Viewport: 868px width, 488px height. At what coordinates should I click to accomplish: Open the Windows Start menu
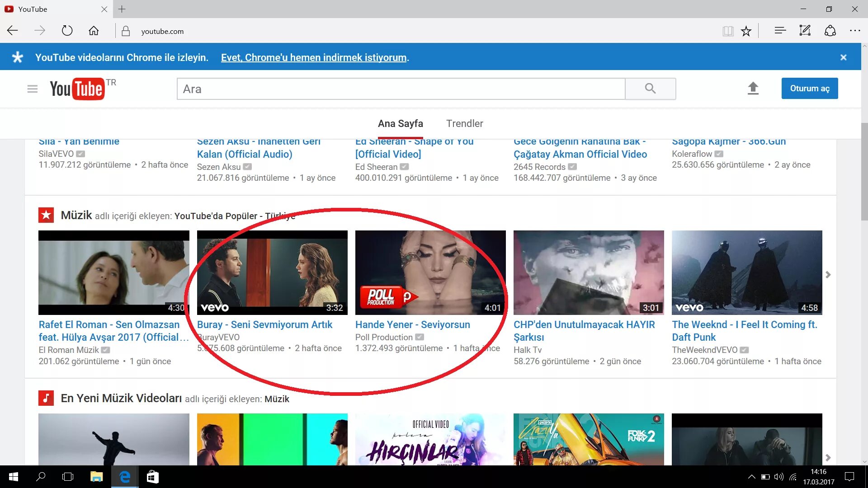pos(13,477)
